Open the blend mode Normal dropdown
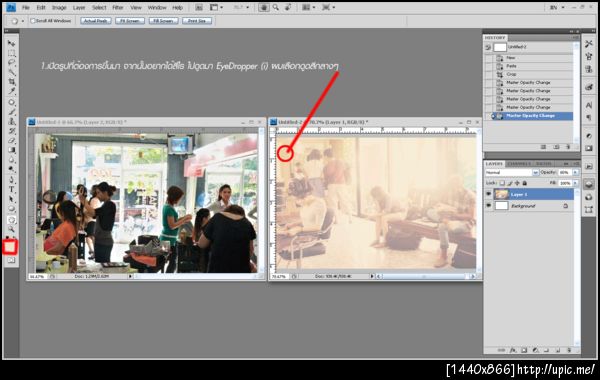 click(512, 173)
